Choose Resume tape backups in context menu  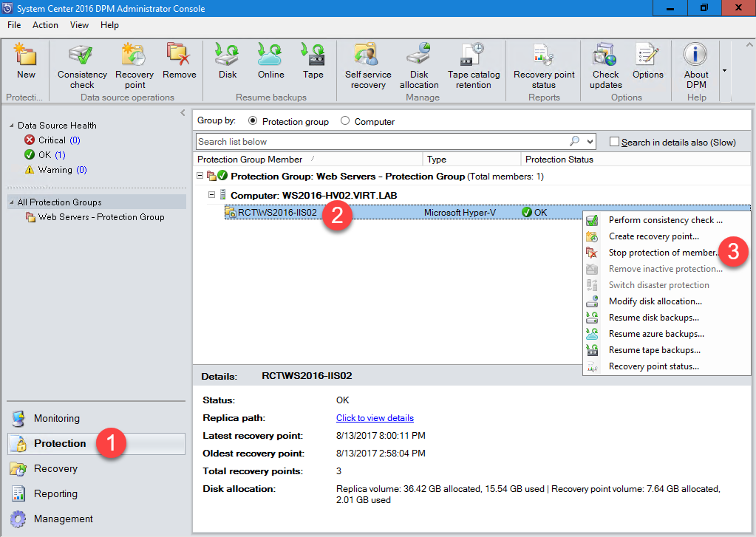pos(667,350)
